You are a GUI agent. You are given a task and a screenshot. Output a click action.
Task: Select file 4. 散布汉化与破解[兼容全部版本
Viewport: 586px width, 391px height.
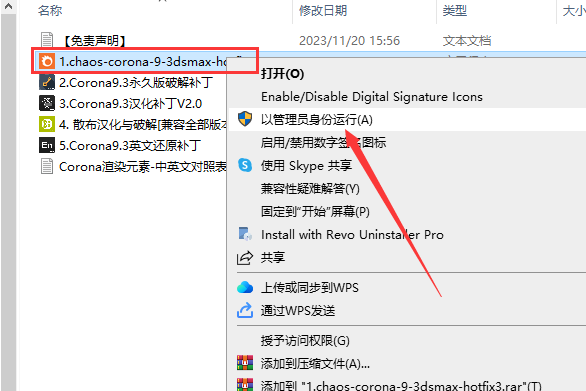coord(143,124)
